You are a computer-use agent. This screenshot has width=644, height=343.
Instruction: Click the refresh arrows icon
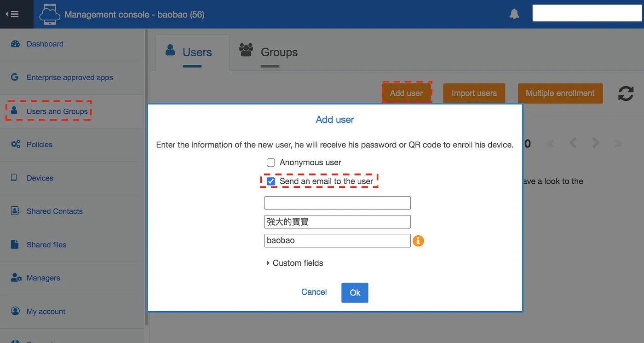626,93
